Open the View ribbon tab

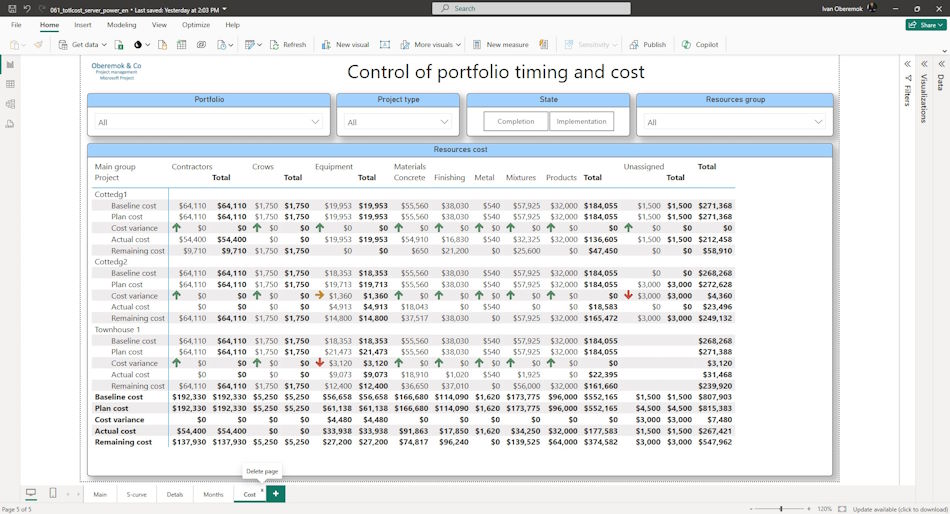pos(159,25)
